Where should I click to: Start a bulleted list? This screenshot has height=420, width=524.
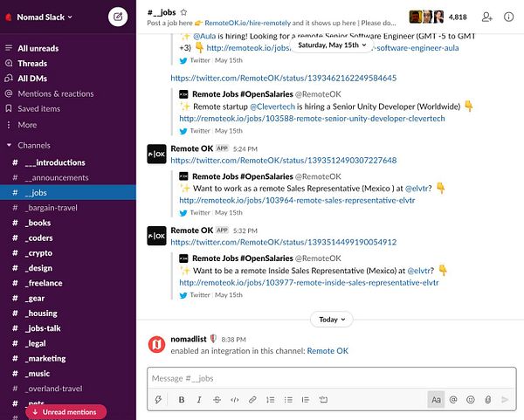click(x=288, y=399)
